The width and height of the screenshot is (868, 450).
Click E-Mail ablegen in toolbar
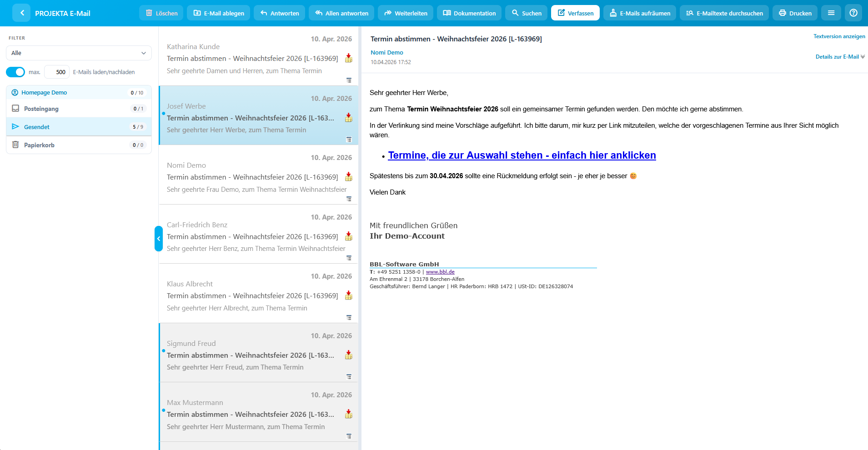click(219, 13)
